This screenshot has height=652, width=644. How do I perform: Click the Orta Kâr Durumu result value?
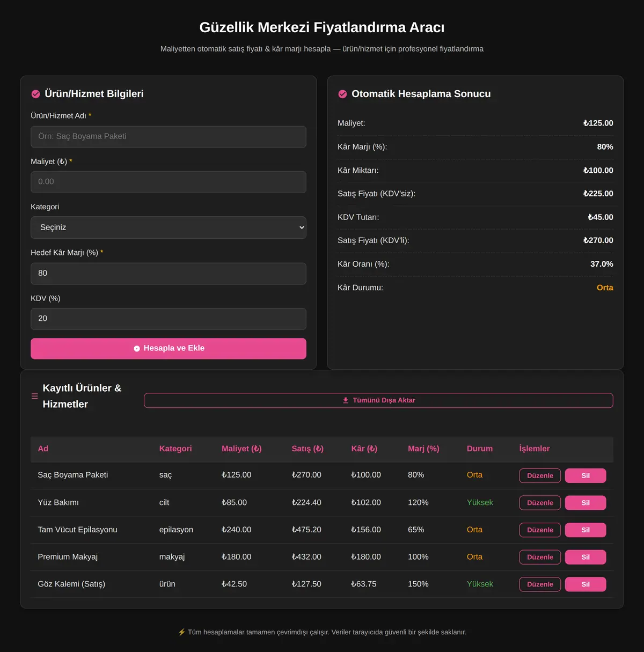point(605,288)
